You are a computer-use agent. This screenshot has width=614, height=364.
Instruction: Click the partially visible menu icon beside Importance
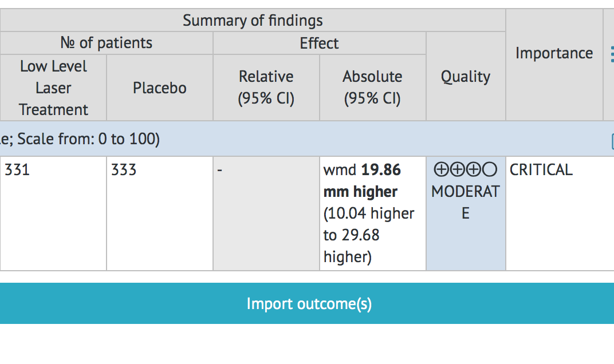point(611,54)
